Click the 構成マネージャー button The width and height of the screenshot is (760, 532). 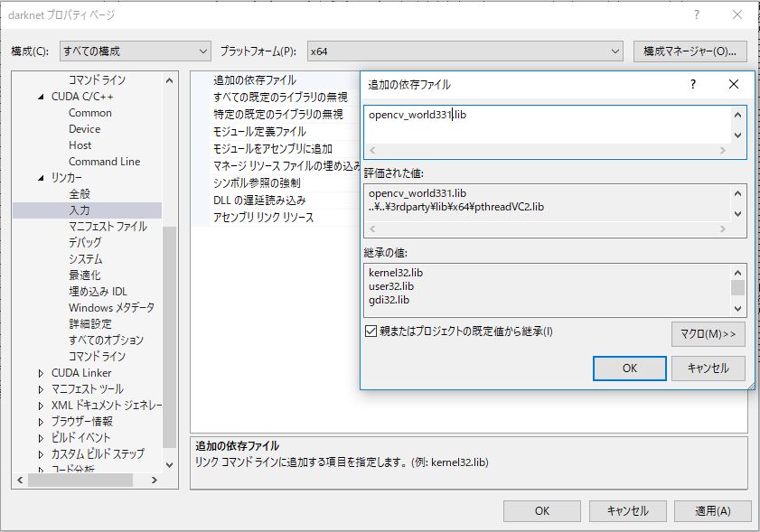click(690, 51)
